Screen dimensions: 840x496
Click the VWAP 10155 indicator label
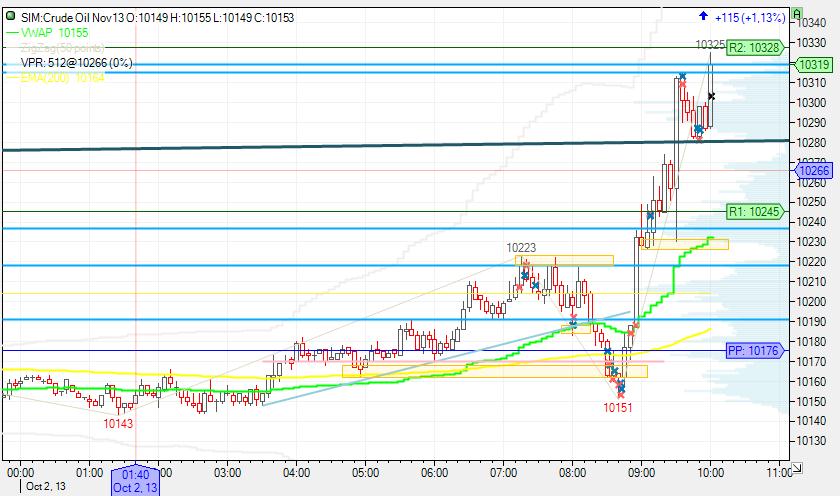coord(54,33)
